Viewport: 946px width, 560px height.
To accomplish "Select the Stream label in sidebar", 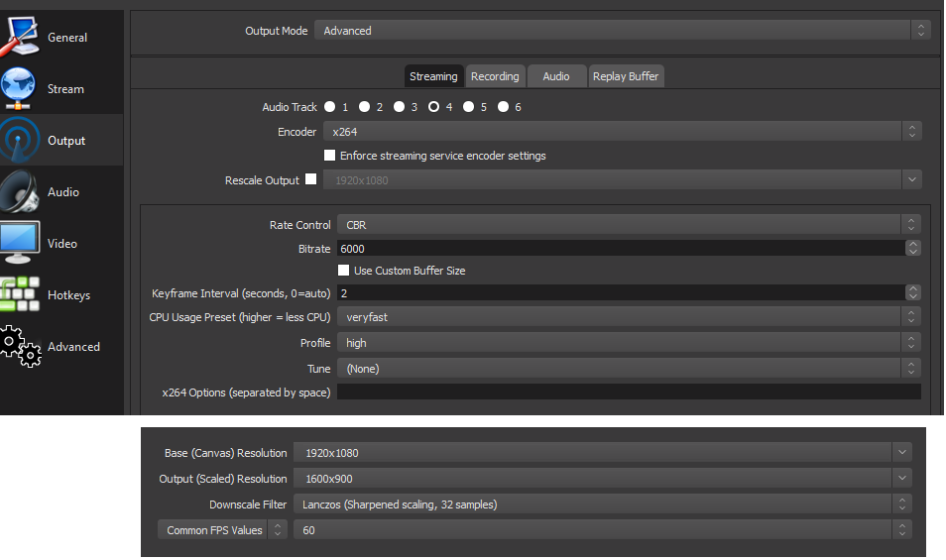I will click(x=65, y=88).
